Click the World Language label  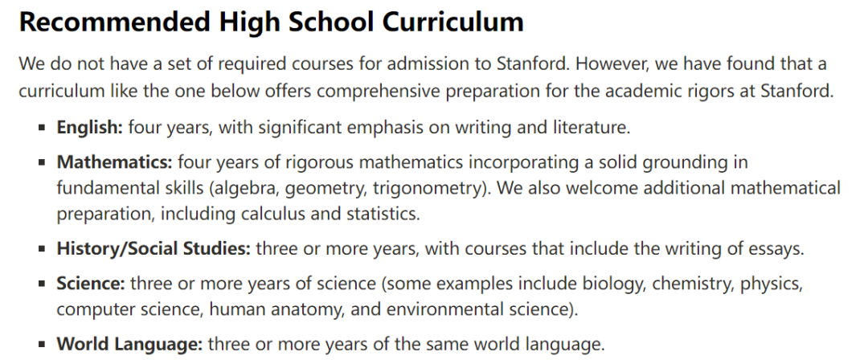pos(130,345)
